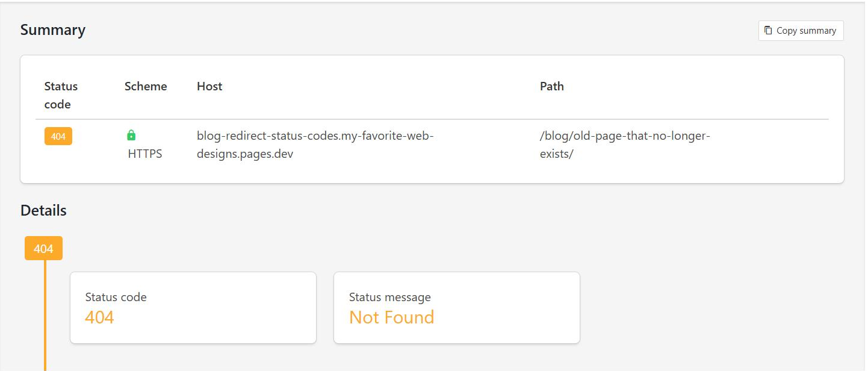
Task: Click the Status message Not Found card
Action: pyautogui.click(x=457, y=308)
